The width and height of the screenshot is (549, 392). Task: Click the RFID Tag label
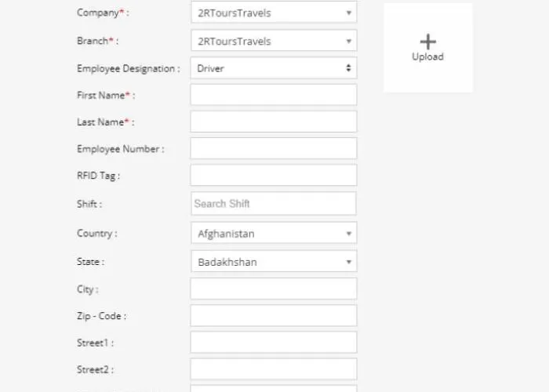click(x=98, y=176)
